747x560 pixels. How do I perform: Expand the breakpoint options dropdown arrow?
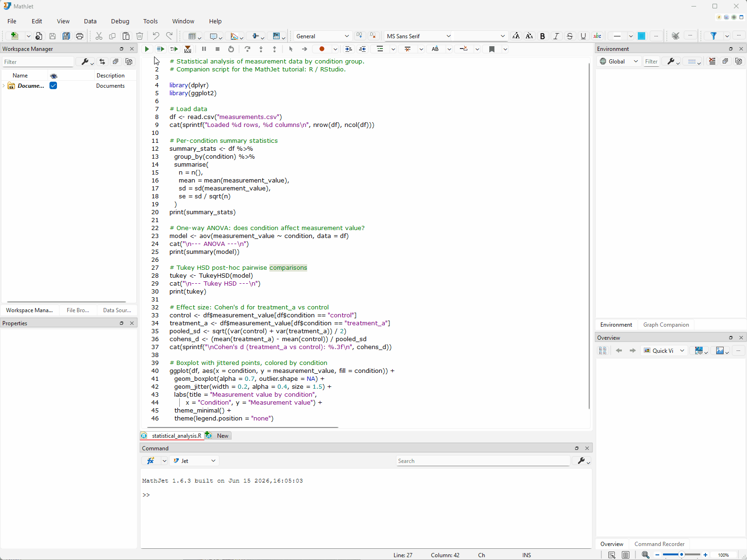pyautogui.click(x=335, y=49)
